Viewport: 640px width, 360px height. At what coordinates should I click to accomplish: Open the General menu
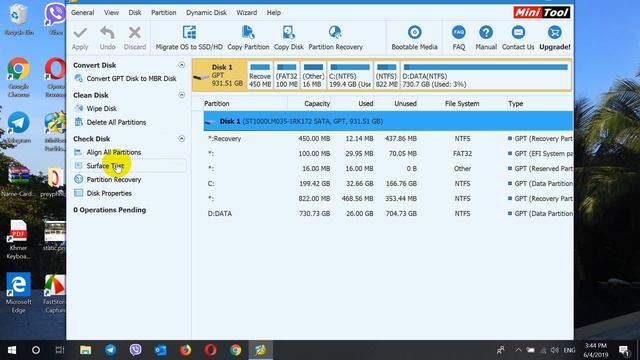pyautogui.click(x=82, y=13)
